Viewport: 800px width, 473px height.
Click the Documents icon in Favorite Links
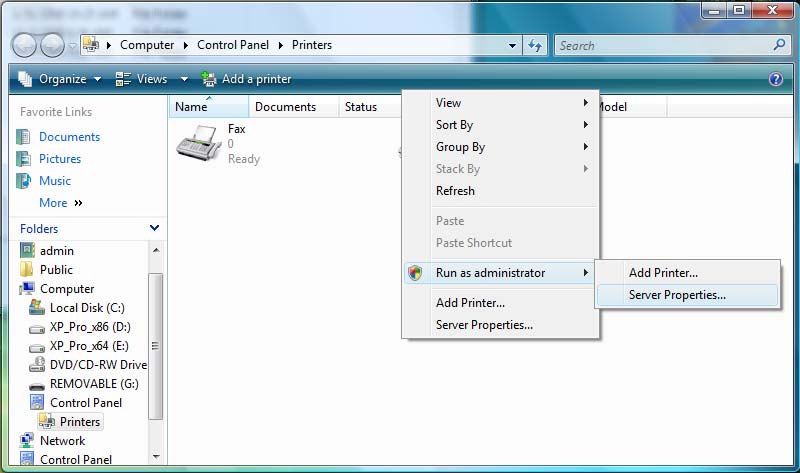[x=23, y=137]
